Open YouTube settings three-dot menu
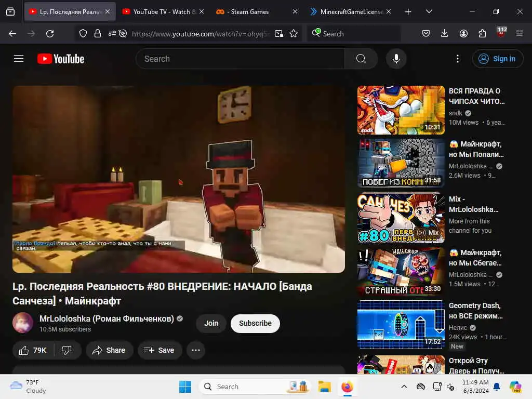The height and width of the screenshot is (399, 532). pos(458,59)
